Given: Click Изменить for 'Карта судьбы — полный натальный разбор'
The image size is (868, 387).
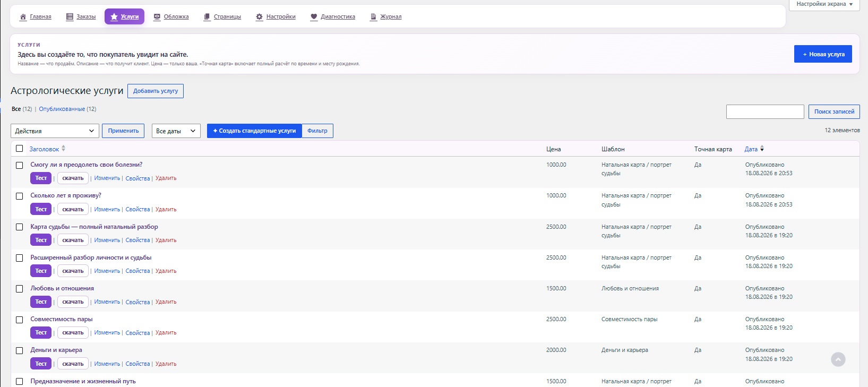Looking at the screenshot, I should [x=107, y=240].
